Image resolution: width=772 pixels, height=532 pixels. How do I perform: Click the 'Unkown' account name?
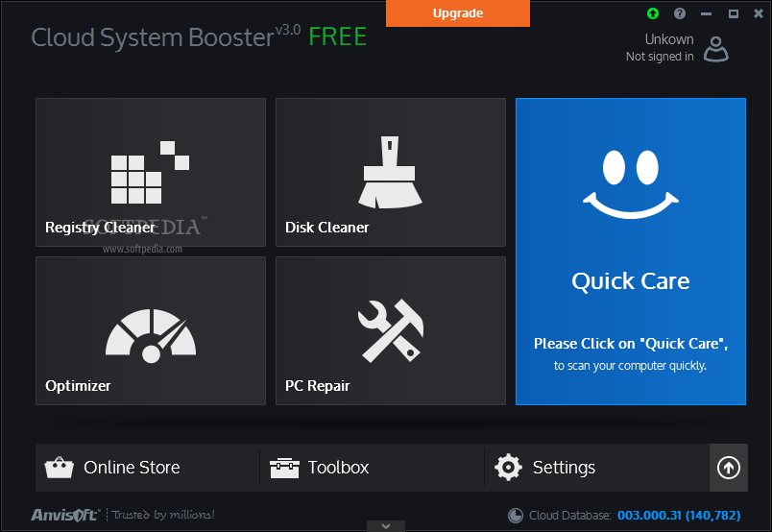(669, 39)
